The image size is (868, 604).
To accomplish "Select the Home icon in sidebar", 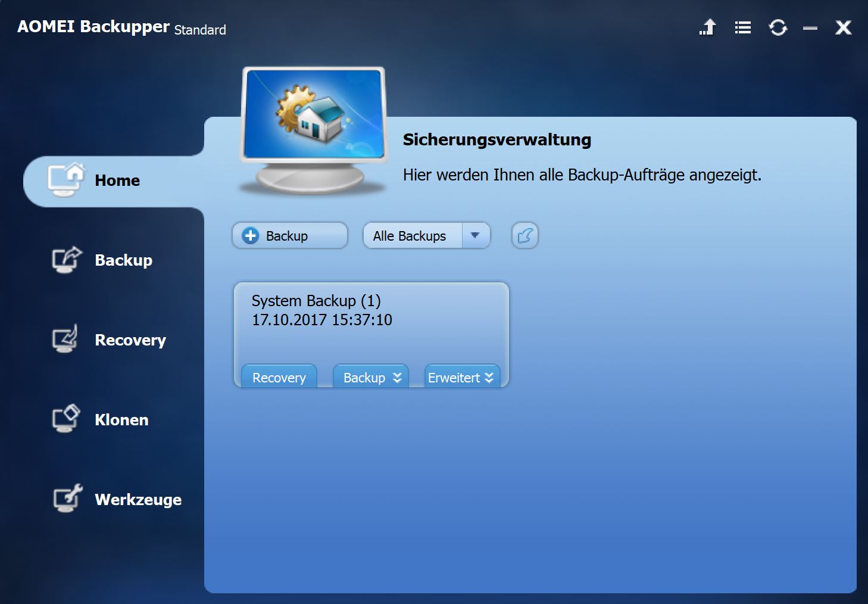I will click(x=67, y=179).
